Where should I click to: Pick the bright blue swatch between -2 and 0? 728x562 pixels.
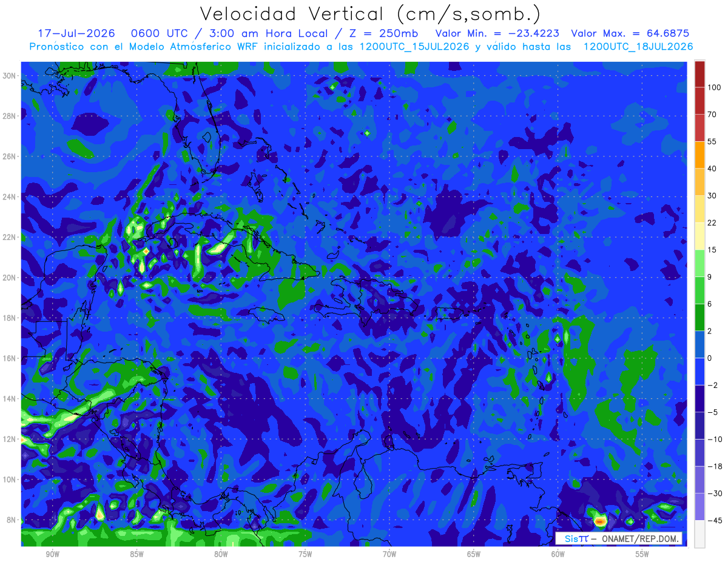pos(699,371)
